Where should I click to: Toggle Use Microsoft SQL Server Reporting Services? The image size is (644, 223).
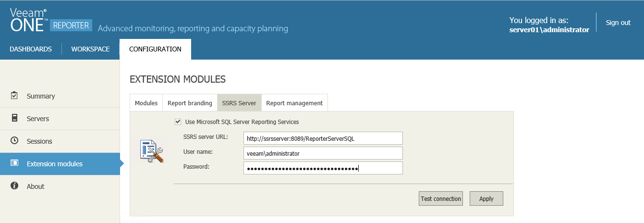[x=178, y=122]
